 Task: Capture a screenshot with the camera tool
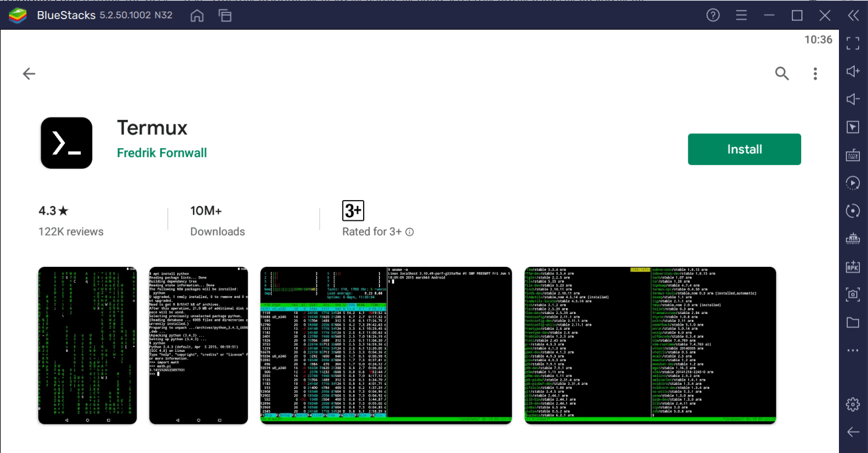click(853, 294)
